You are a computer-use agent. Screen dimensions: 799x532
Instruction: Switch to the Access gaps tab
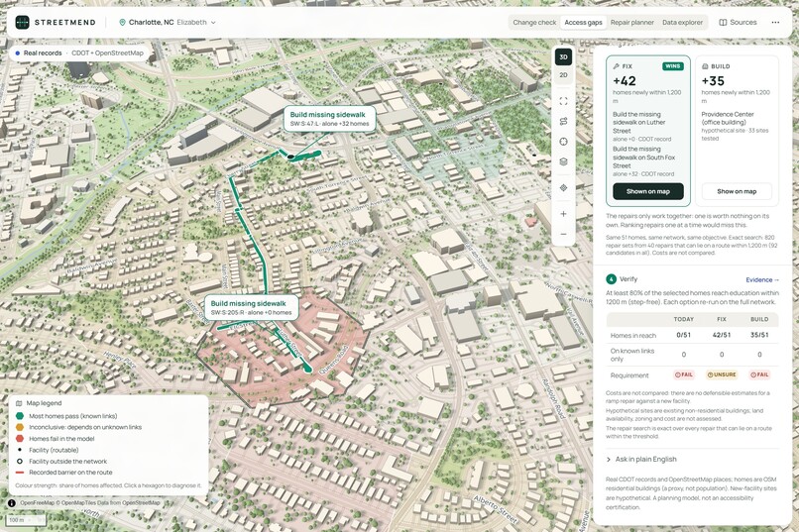(x=583, y=23)
